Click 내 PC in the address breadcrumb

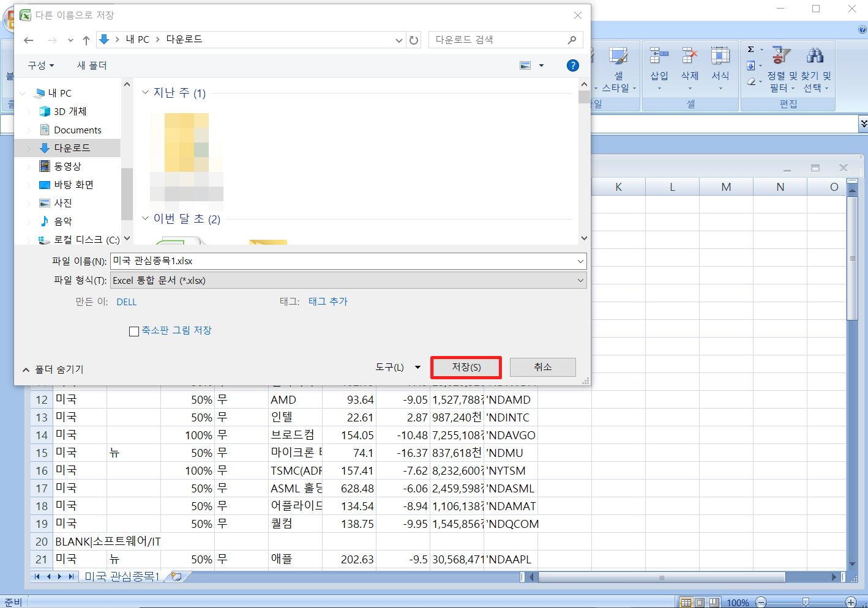tap(138, 39)
